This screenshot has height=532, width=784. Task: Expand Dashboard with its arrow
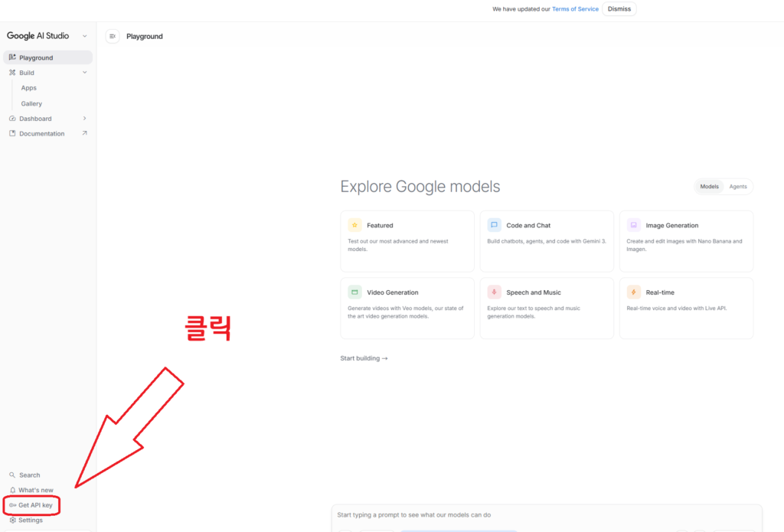coord(84,119)
